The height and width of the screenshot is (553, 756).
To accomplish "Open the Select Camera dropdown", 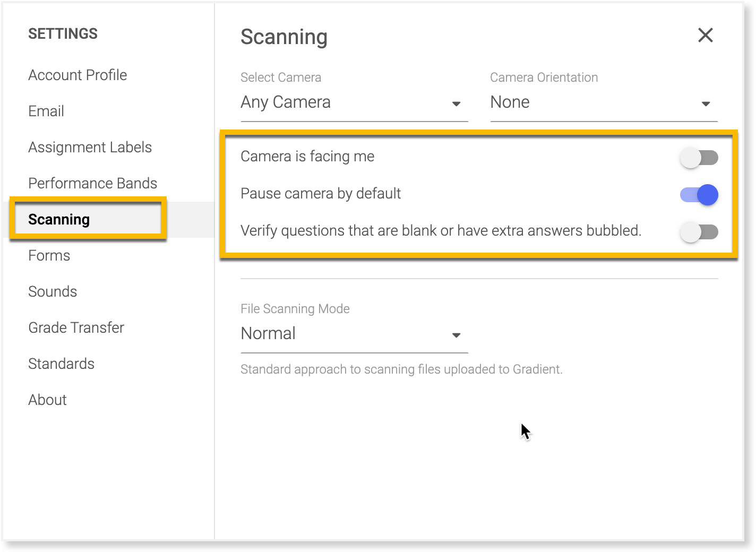I will [x=350, y=102].
